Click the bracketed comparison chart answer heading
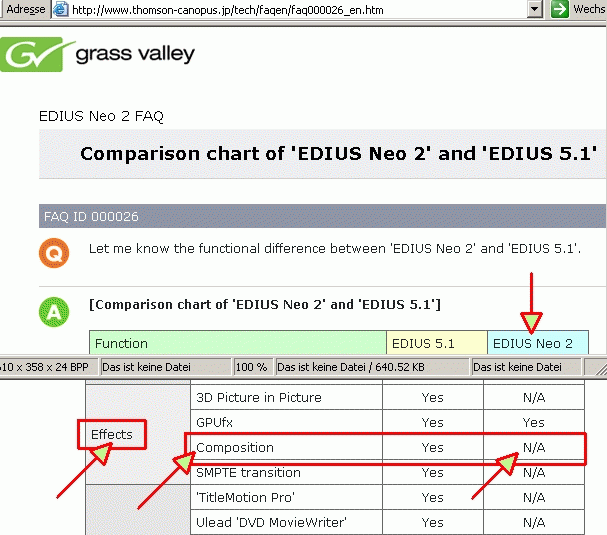Image resolution: width=607 pixels, height=535 pixels. coord(265,304)
